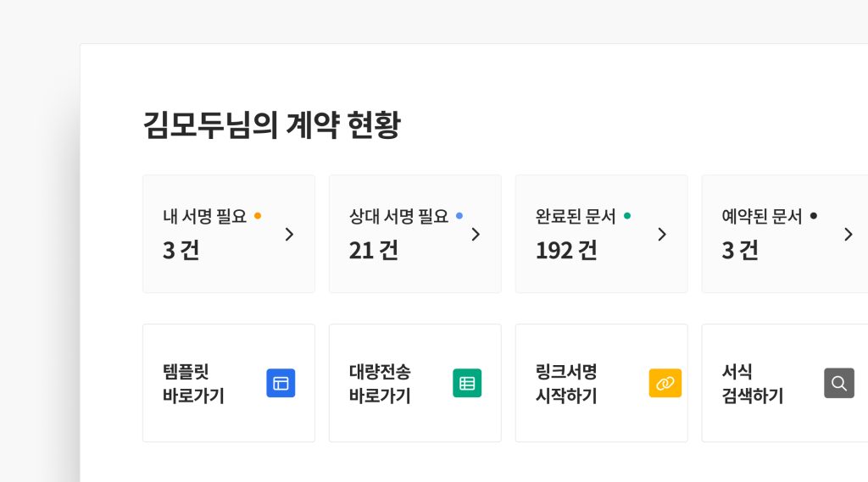Click the yellow link signing icon

click(665, 383)
